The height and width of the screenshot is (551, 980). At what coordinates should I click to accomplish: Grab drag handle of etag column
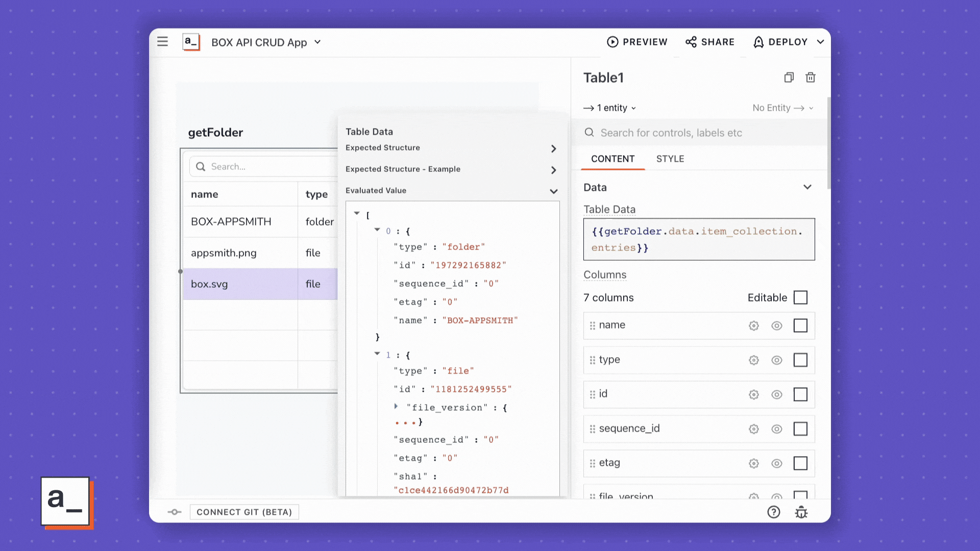click(x=593, y=463)
